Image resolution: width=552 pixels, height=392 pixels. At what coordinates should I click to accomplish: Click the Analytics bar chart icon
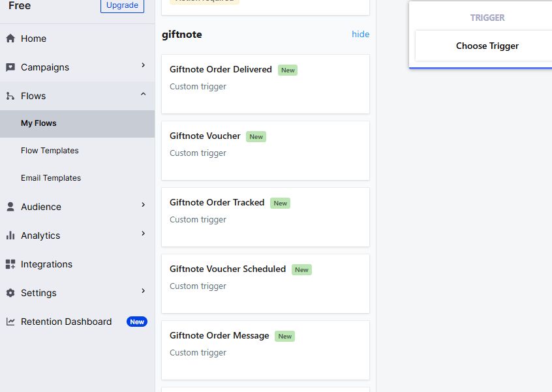(x=10, y=235)
